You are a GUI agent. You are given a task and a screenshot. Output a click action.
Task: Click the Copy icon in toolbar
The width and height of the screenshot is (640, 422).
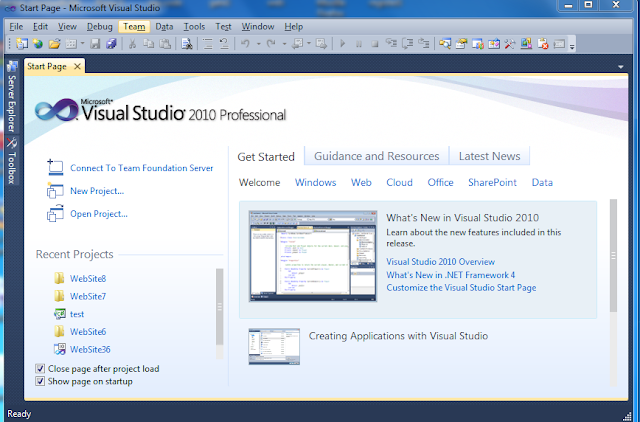(x=149, y=44)
